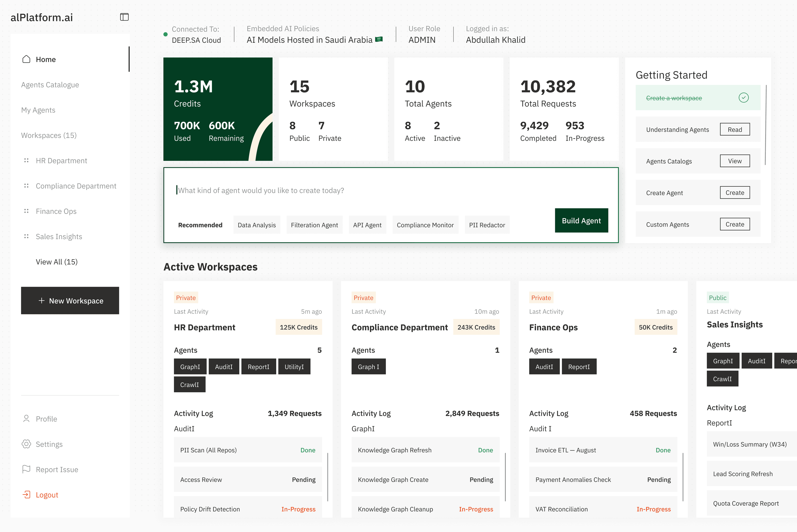Screen dimensions: 797x532
Task: Click the Build Agent button
Action: (x=581, y=220)
